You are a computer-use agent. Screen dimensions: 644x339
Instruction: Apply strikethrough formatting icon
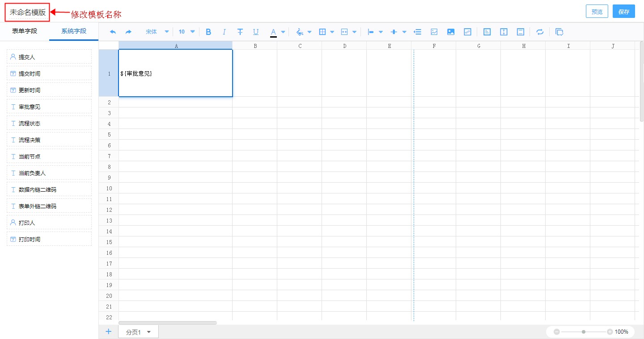(240, 32)
